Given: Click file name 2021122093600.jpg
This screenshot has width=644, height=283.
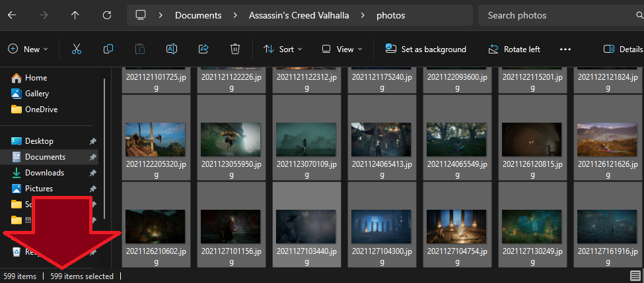Looking at the screenshot, I should [456, 82].
